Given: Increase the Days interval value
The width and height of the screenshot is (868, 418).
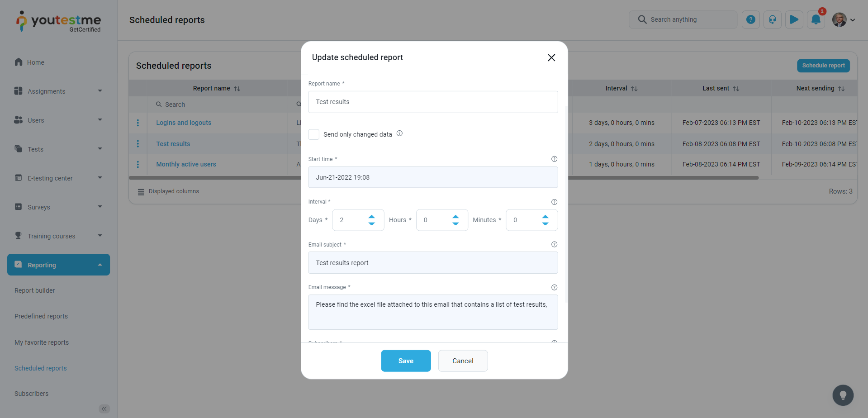Looking at the screenshot, I should 371,217.
